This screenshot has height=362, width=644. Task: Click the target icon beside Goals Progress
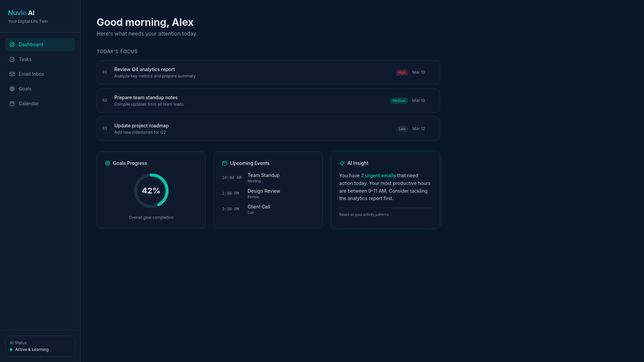108,163
